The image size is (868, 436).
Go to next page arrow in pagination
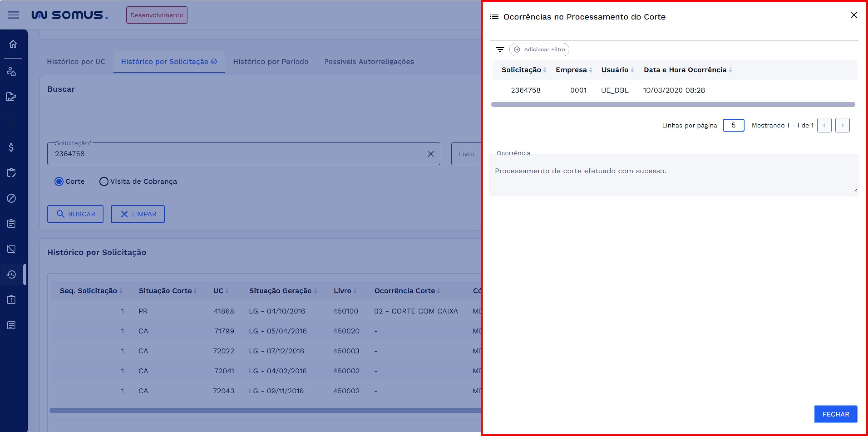[842, 125]
